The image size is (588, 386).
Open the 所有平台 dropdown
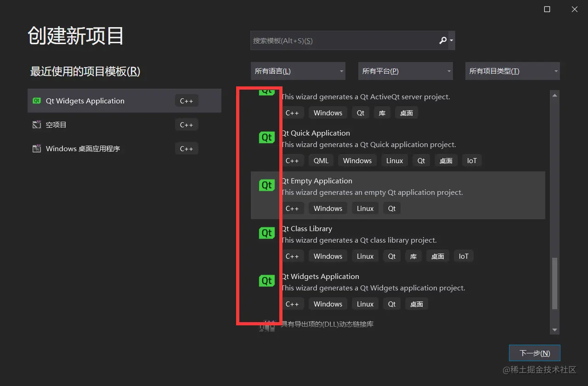tap(406, 71)
